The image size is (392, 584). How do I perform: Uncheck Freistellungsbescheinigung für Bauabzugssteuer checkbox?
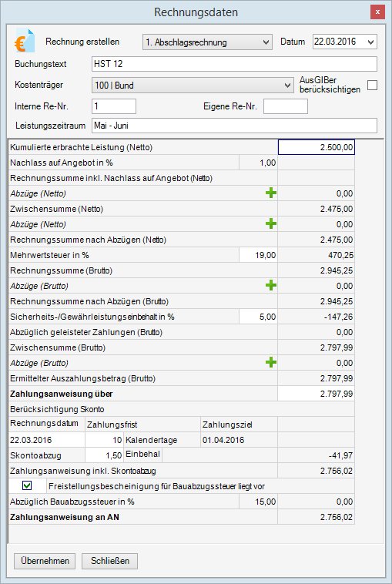(27, 485)
